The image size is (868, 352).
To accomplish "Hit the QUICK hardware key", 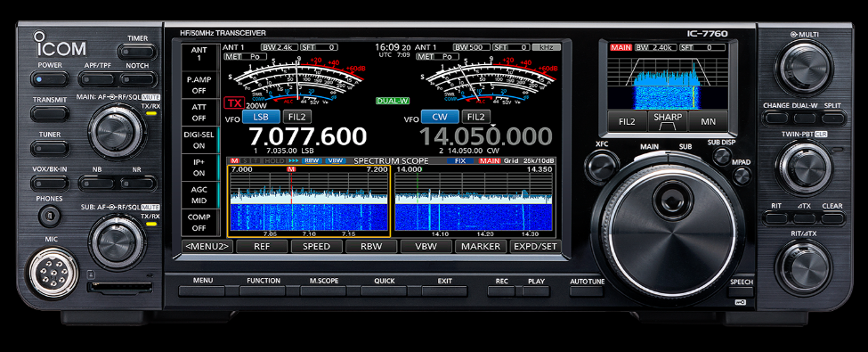I will pos(385,291).
